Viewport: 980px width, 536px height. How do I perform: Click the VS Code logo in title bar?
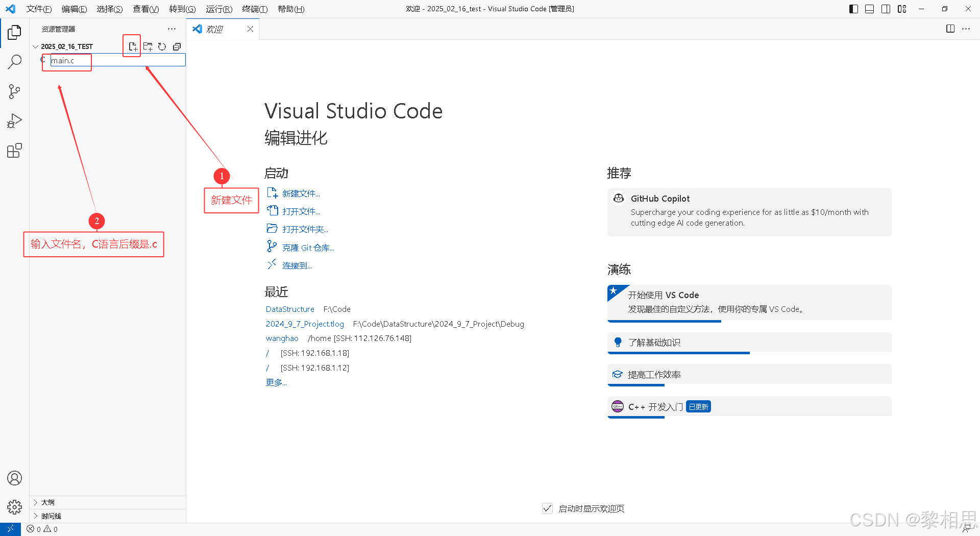pos(11,9)
